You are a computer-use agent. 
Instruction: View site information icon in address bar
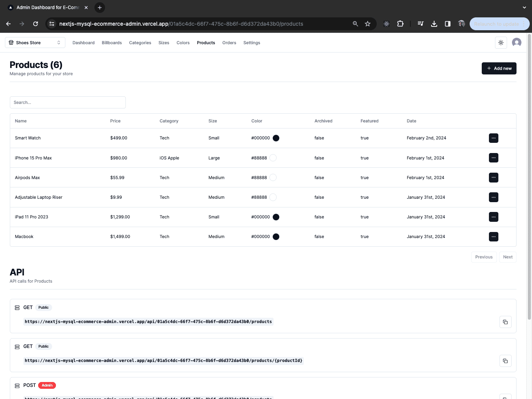[52, 24]
